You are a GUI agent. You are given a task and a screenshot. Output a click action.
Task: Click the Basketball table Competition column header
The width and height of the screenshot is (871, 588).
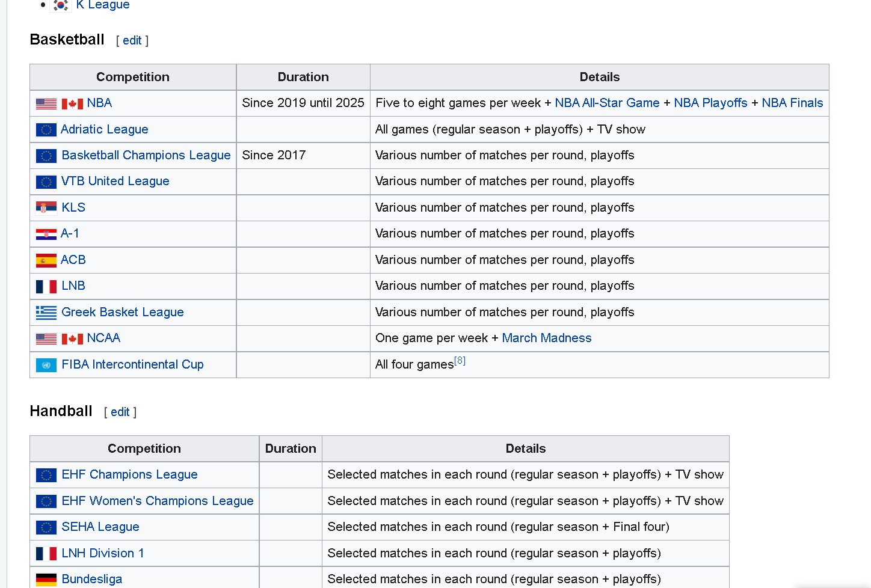click(x=133, y=77)
